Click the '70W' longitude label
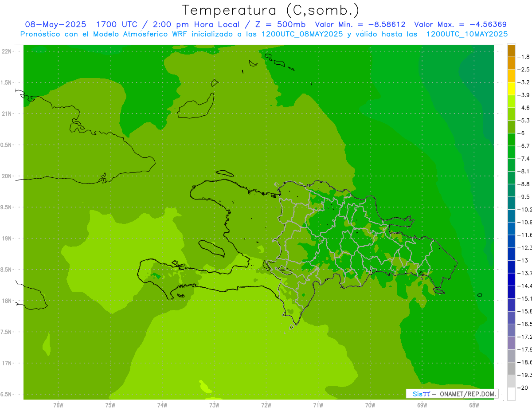Screen dimensions: 532x411 370,405
